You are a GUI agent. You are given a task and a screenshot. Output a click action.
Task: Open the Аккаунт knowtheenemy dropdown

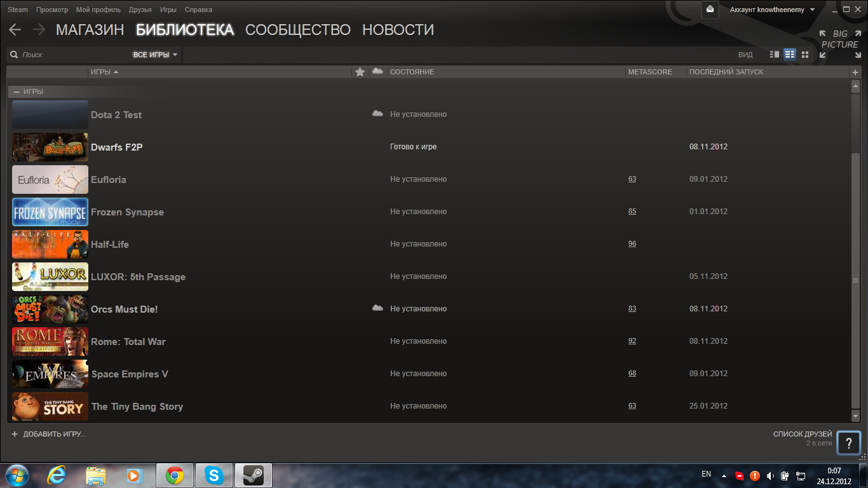[771, 10]
